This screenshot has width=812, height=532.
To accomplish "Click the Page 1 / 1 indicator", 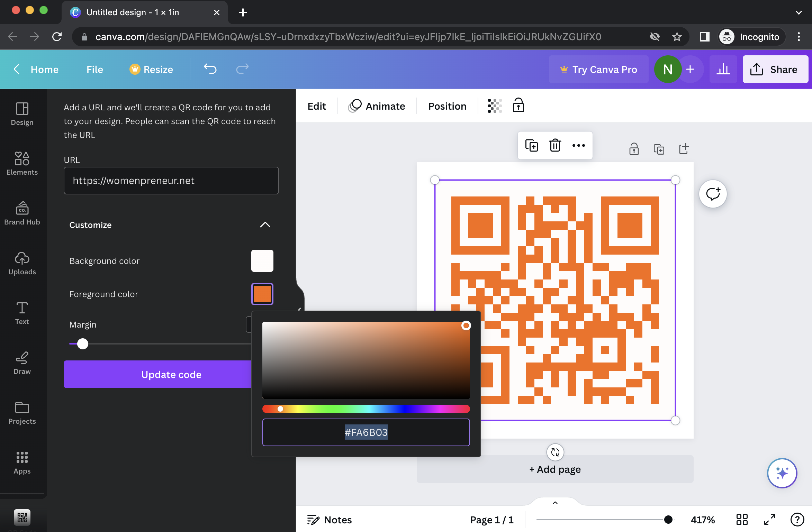I will tap(491, 520).
